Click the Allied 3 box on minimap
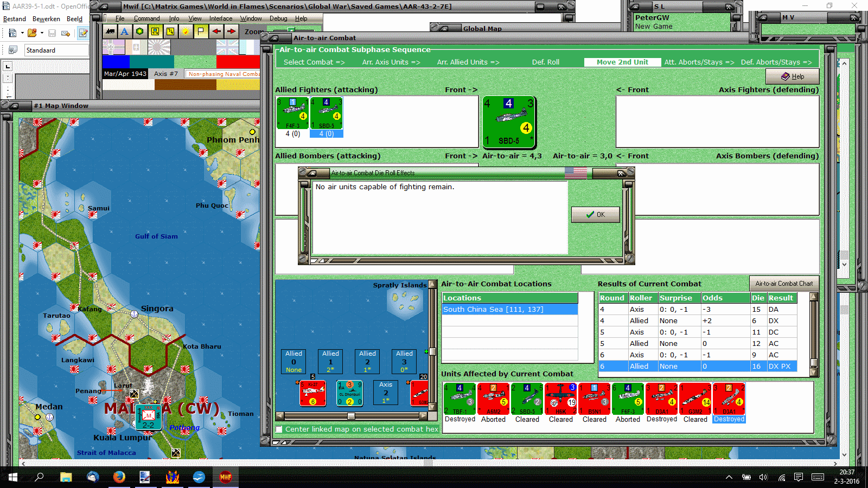Image resolution: width=868 pixels, height=488 pixels. (x=404, y=361)
